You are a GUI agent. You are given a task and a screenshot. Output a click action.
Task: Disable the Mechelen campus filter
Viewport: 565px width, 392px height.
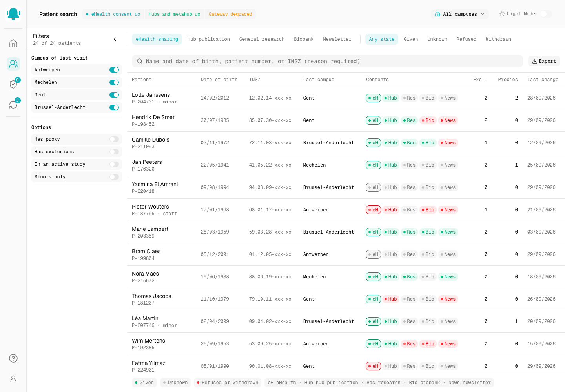point(114,82)
